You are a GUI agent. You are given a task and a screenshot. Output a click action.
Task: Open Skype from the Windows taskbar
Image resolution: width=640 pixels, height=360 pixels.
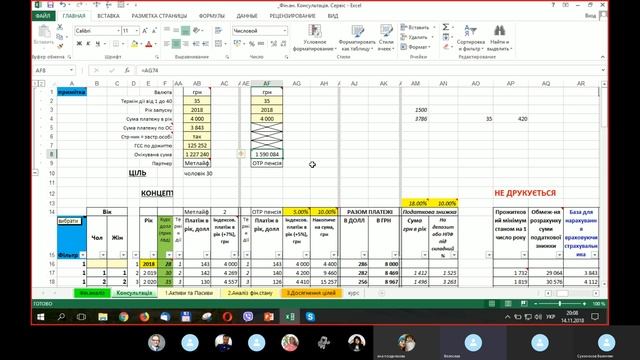pyautogui.click(x=310, y=317)
